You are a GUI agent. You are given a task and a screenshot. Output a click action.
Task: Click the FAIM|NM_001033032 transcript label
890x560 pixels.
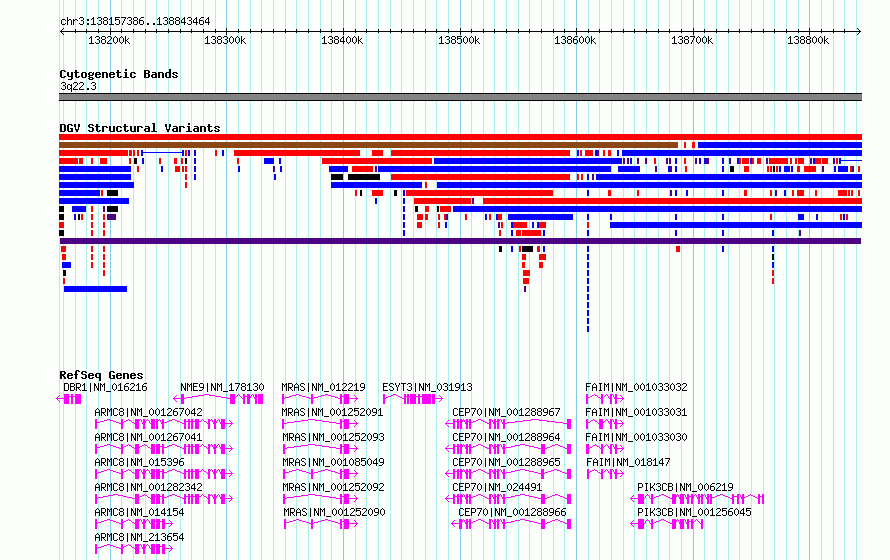636,388
